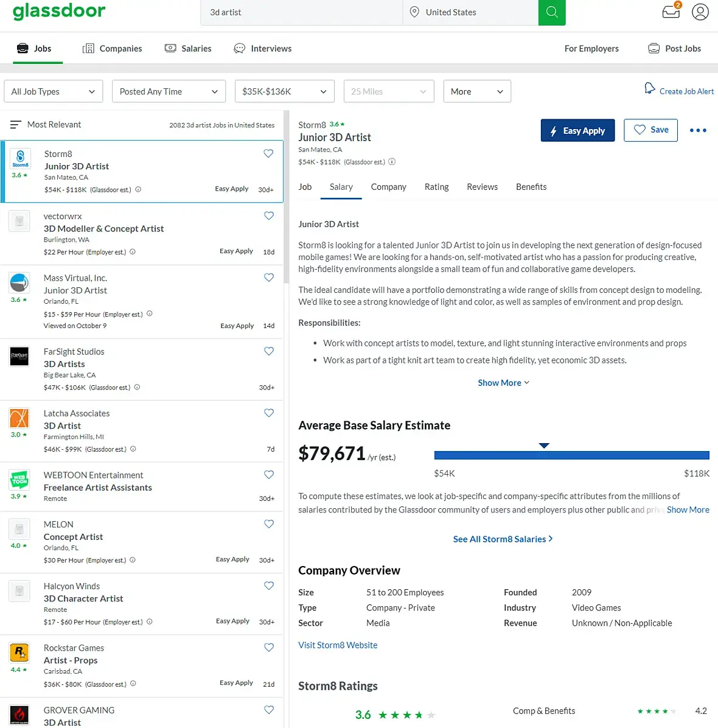Favorite the Halcyon Winds job

269,586
